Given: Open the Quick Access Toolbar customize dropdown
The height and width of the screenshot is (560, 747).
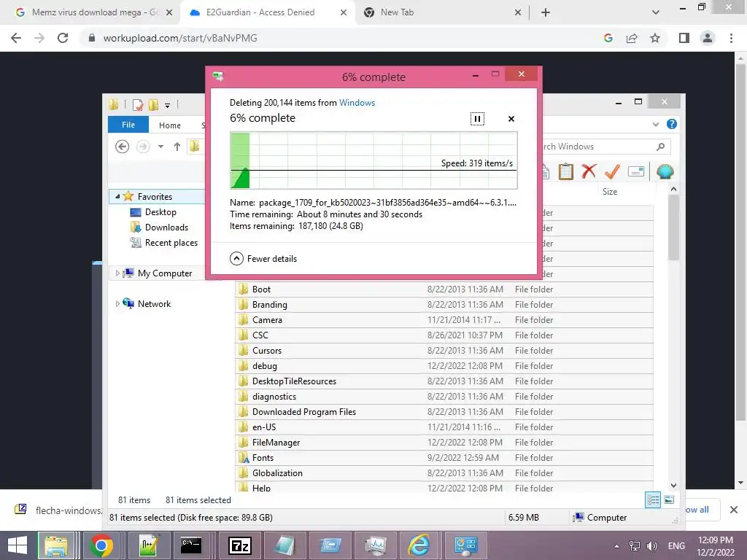Looking at the screenshot, I should (x=167, y=105).
